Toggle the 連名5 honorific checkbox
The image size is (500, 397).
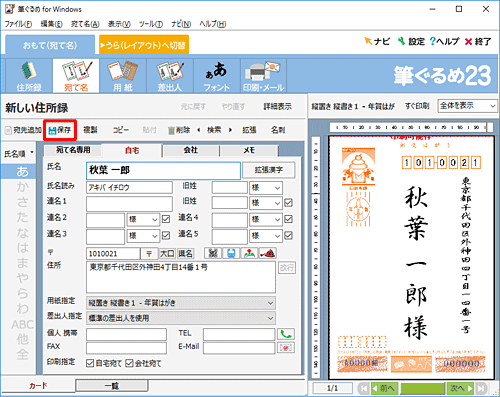pos(288,236)
